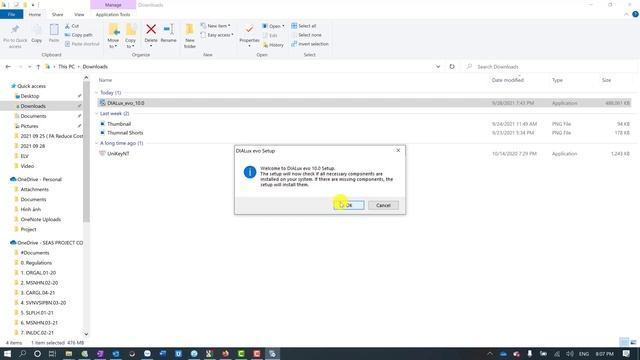Sort by Size column header
The image size is (640, 360).
tap(607, 80)
